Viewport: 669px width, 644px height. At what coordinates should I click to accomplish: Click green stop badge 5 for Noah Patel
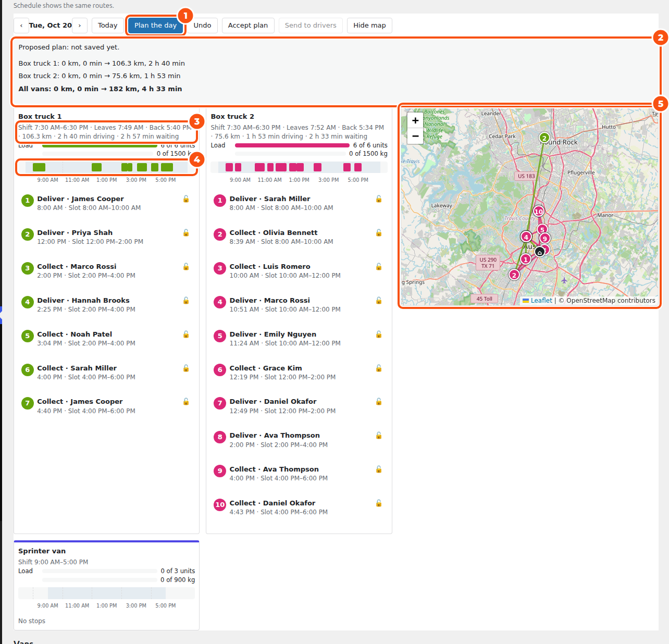coord(28,336)
